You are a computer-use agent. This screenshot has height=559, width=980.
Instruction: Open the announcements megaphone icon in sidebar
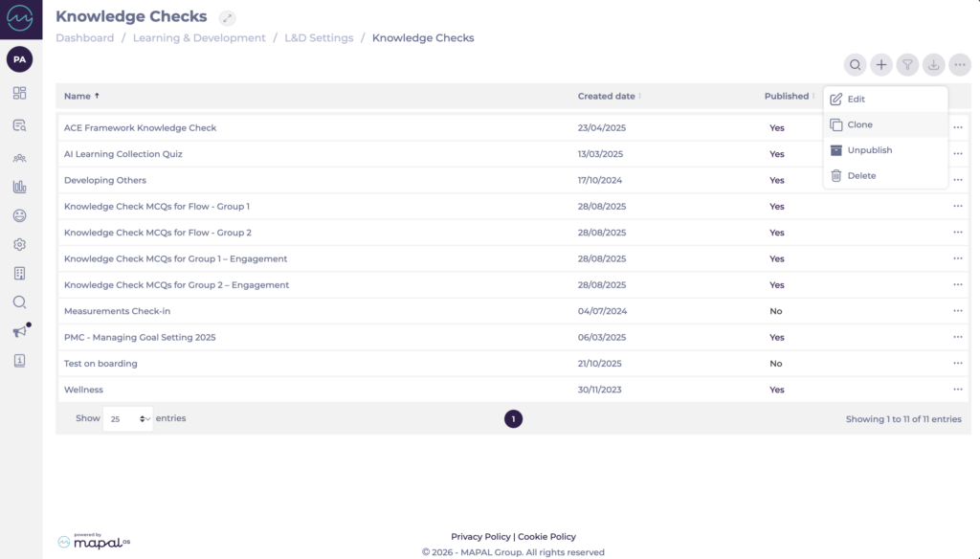tap(19, 331)
